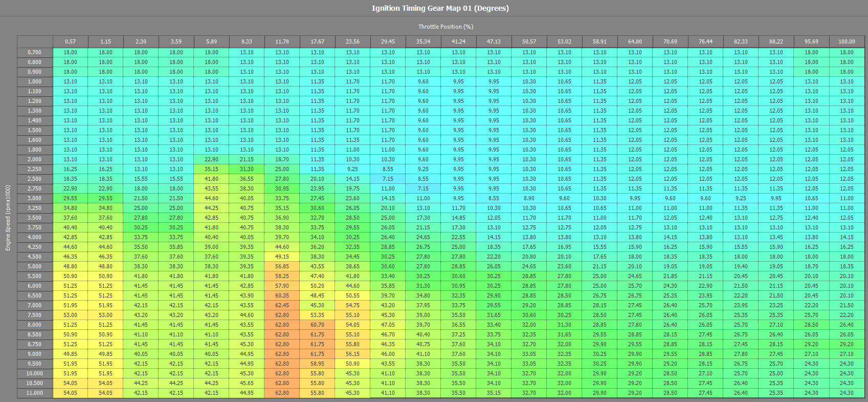This screenshot has width=868, height=402.
Task: Select the 7.15 cell in row 2.500
Action: 388,179
